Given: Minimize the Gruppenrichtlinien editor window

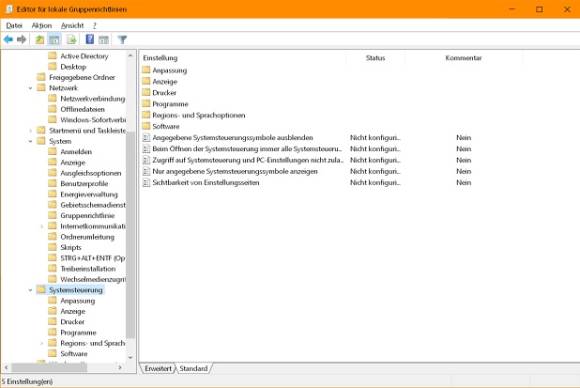Looking at the screenshot, I should pyautogui.click(x=512, y=9).
